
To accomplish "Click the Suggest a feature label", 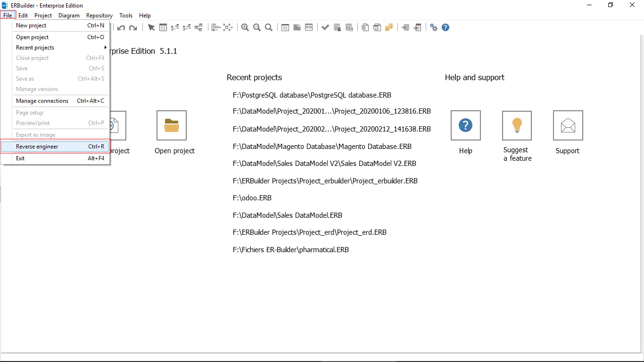I will tap(517, 154).
